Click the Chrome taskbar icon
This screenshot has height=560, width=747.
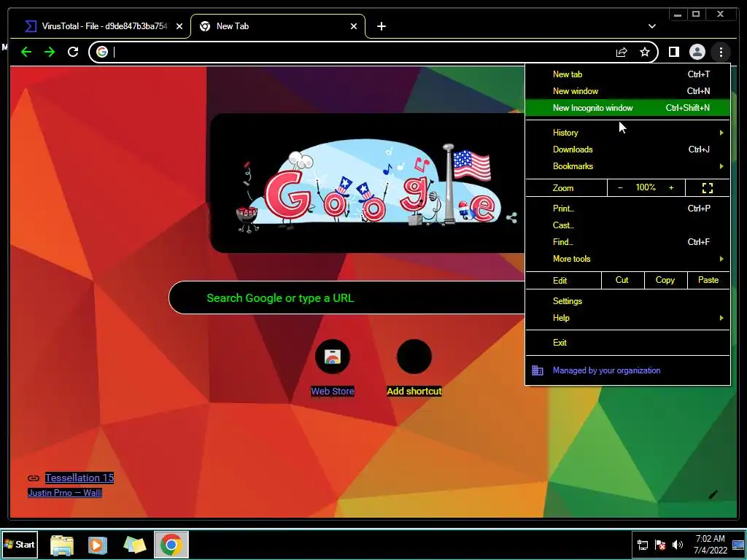[171, 545]
